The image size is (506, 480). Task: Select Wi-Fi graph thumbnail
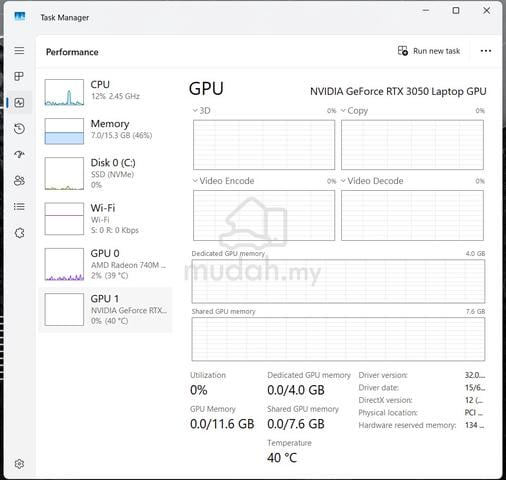click(x=64, y=219)
